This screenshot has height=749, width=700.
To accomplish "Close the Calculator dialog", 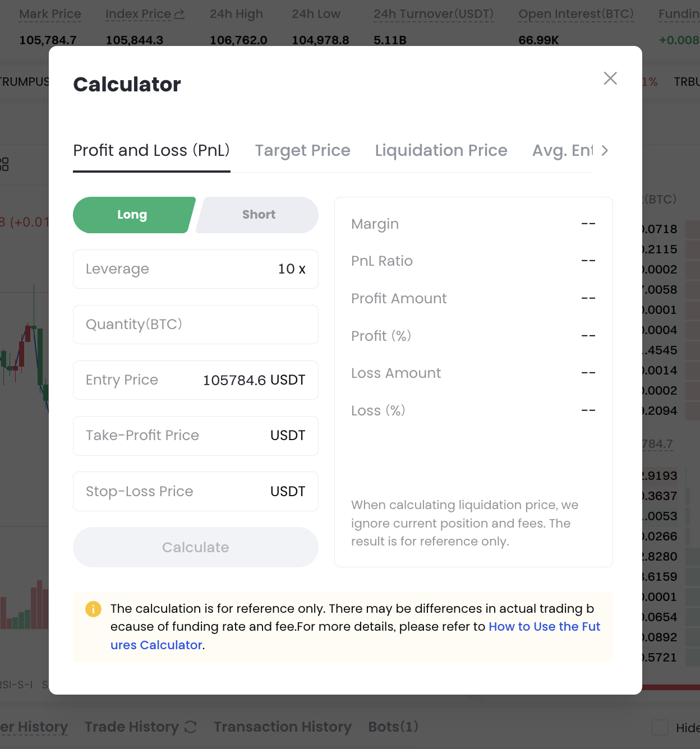I will point(610,78).
